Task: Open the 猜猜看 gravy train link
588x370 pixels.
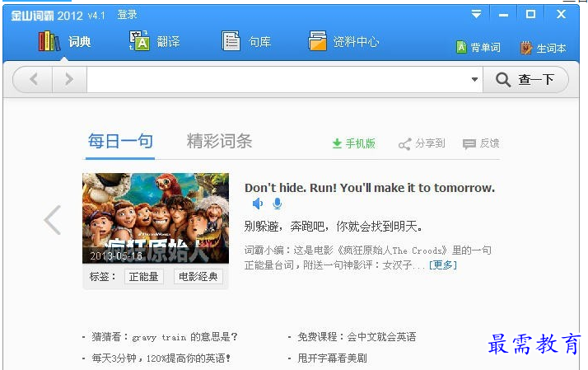Action: (x=164, y=336)
